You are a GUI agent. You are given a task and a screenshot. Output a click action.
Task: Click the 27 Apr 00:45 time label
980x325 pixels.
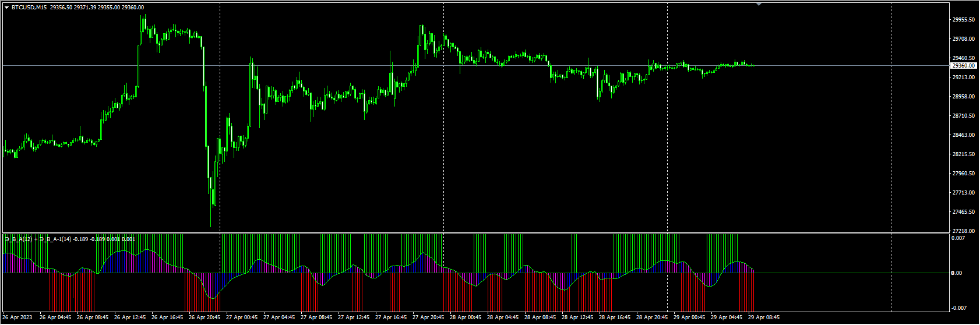(x=242, y=318)
